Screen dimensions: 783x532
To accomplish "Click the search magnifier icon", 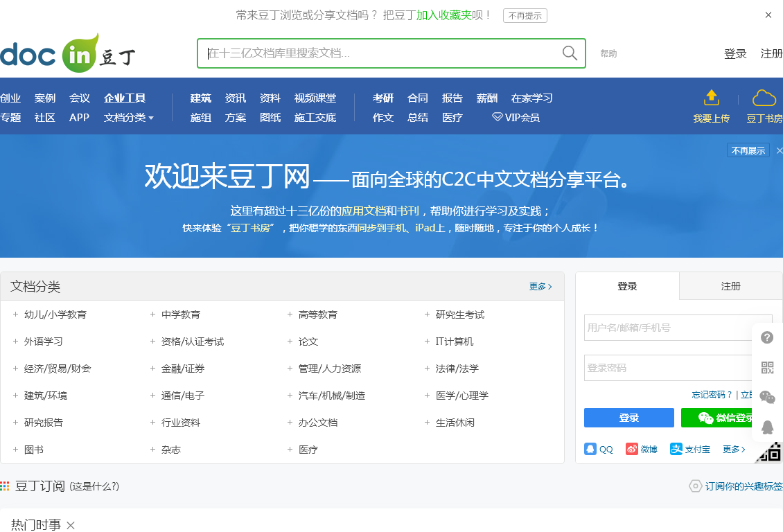I will [570, 53].
